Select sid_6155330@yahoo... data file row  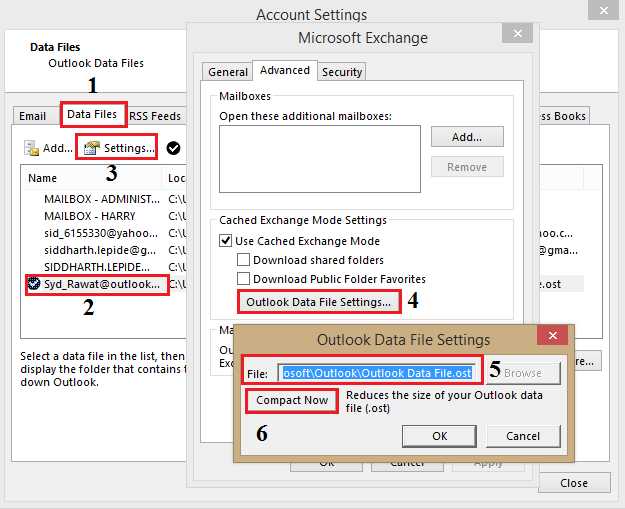pyautogui.click(x=103, y=233)
